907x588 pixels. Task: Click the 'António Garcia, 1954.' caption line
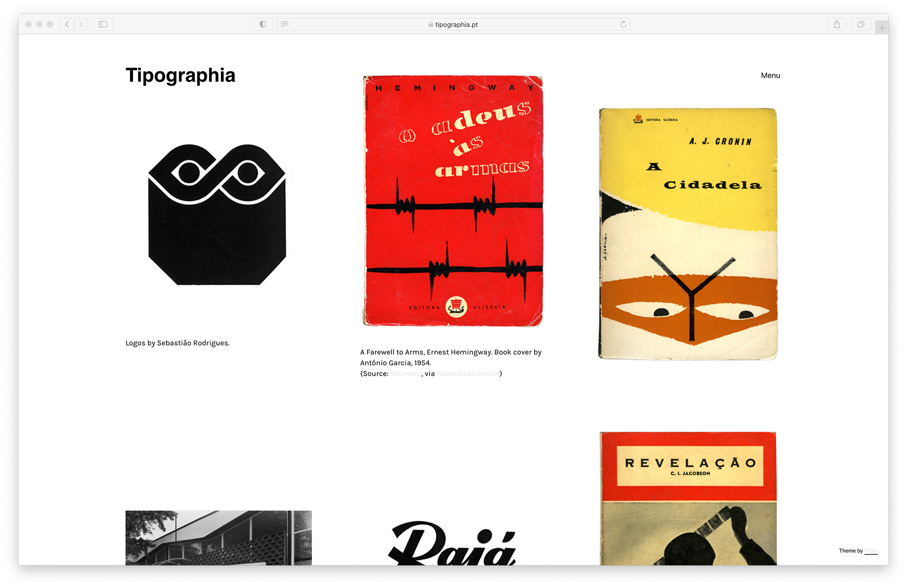(x=395, y=363)
